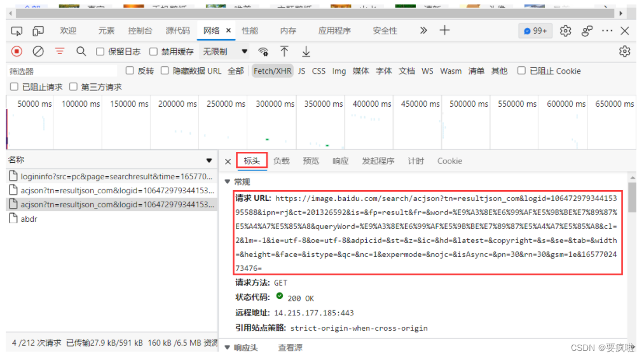644x358 pixels.
Task: Click the headers pane vertical scrollbar
Action: pos(633,197)
